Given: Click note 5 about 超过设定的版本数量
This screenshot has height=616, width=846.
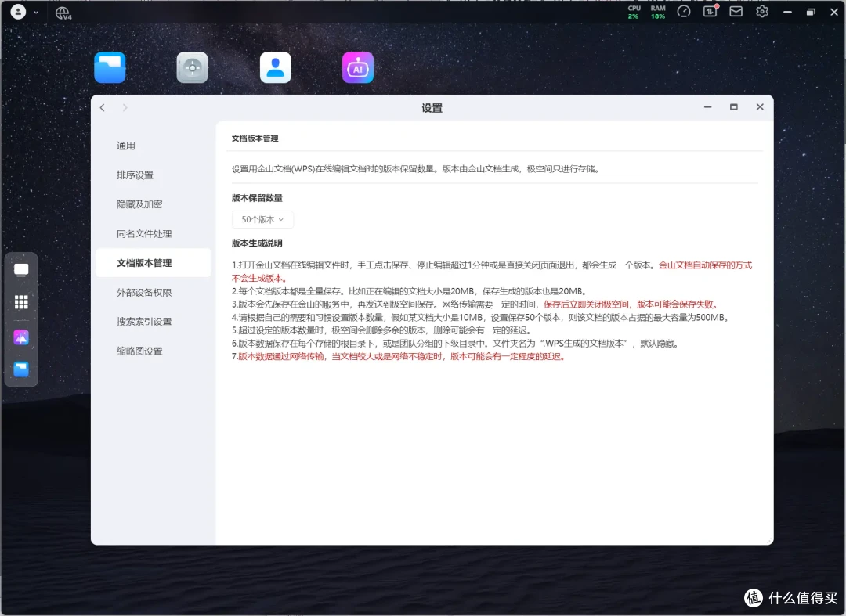Looking at the screenshot, I should (x=382, y=330).
